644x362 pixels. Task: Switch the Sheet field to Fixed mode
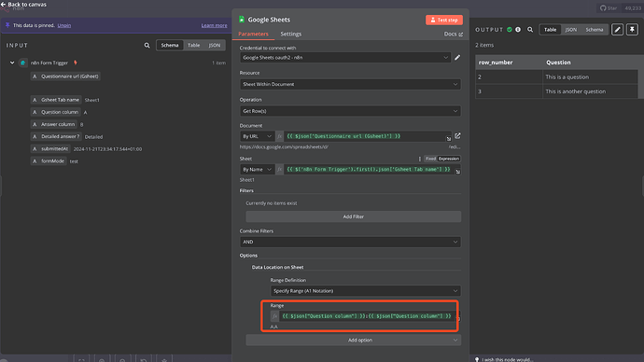click(x=430, y=159)
